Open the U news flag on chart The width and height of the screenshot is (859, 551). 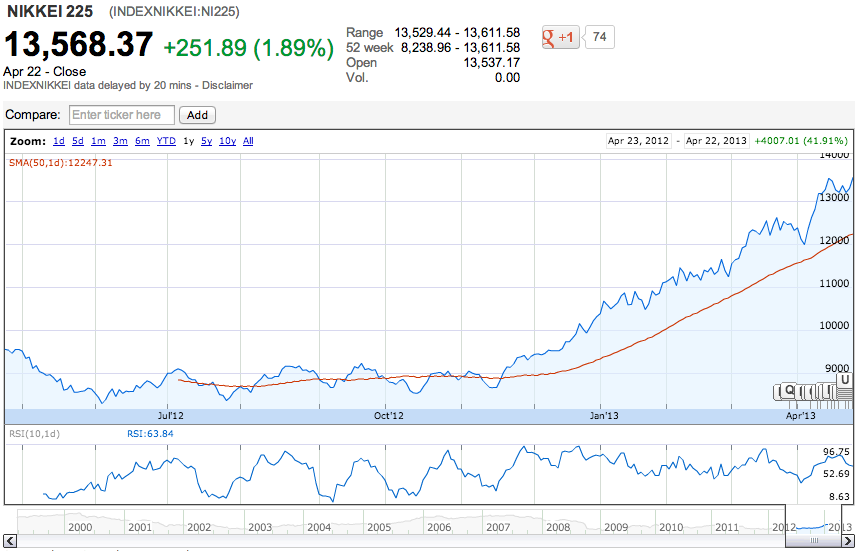(x=845, y=380)
